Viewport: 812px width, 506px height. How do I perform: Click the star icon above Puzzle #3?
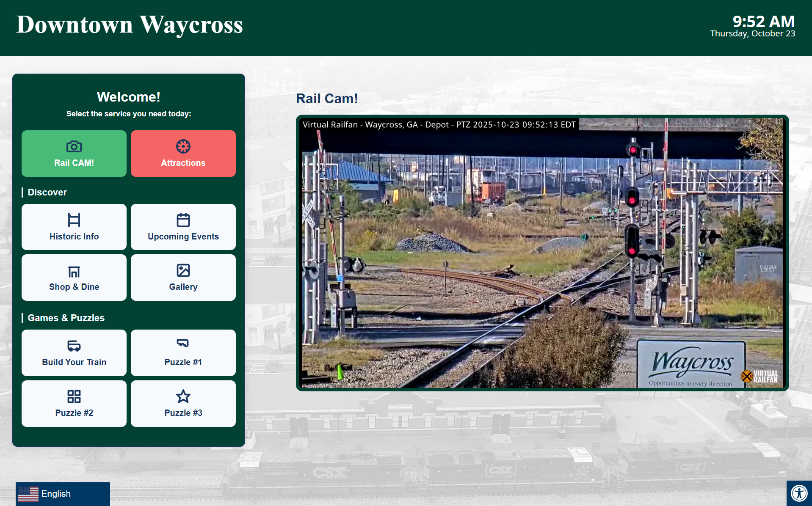click(x=183, y=396)
